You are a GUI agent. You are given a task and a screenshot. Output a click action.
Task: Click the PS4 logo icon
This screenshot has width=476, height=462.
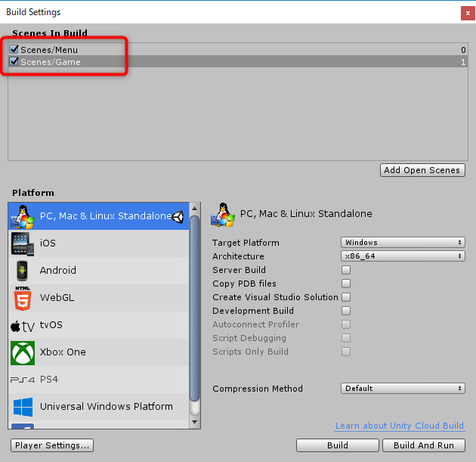click(x=23, y=380)
